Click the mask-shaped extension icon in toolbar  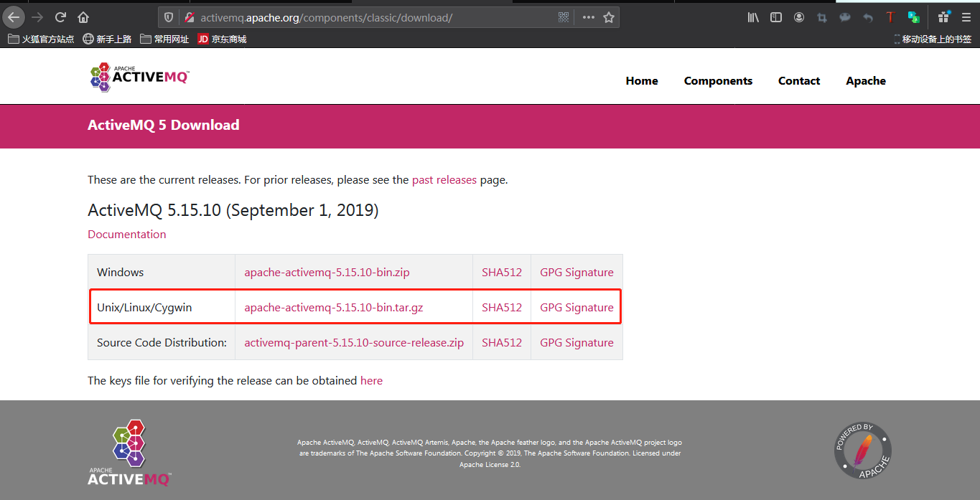pos(845,17)
